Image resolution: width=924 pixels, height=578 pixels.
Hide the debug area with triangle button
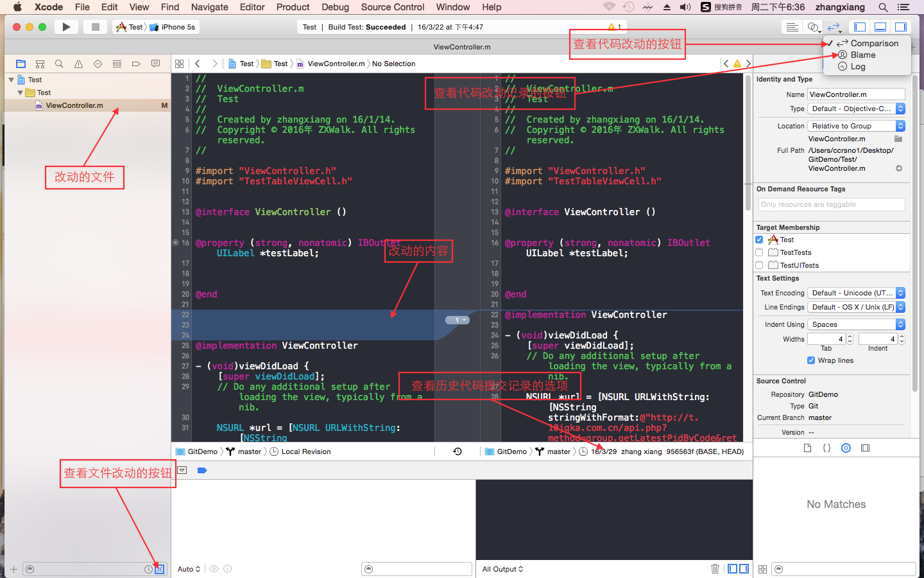point(182,470)
